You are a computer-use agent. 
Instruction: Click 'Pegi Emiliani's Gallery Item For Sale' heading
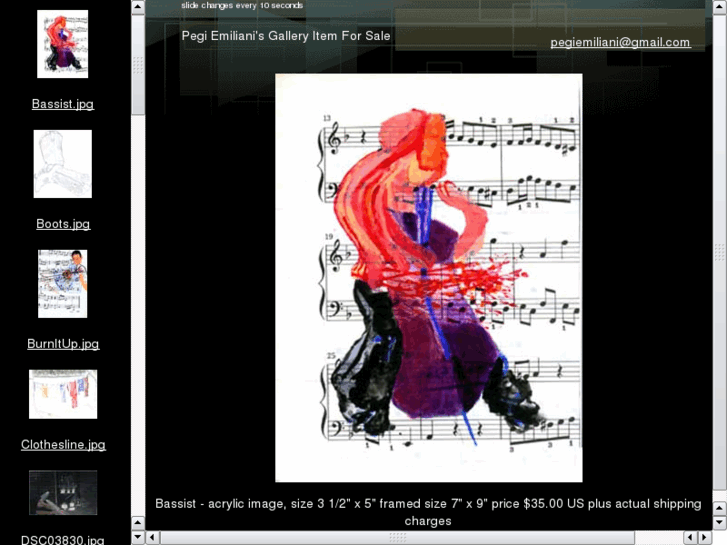286,36
